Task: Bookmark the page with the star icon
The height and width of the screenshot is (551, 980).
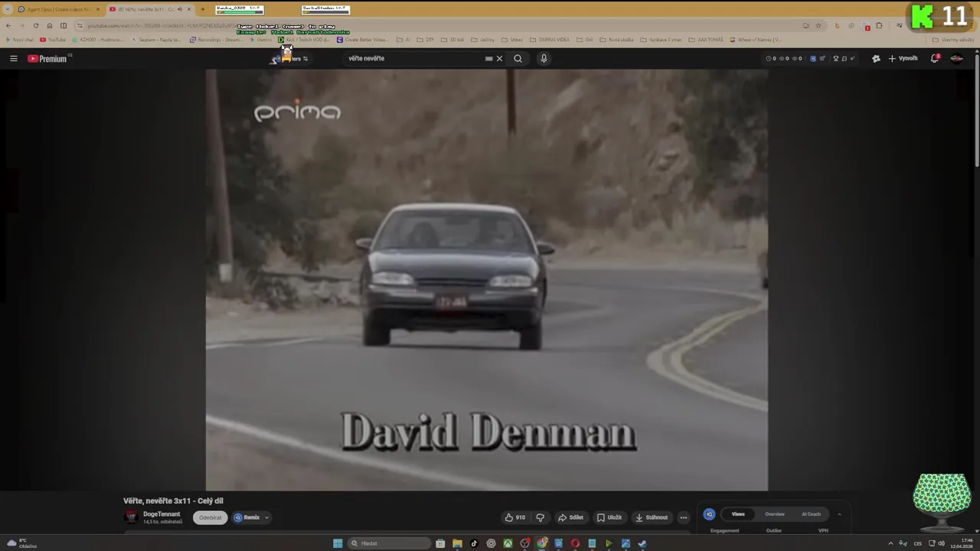Action: pyautogui.click(x=818, y=25)
